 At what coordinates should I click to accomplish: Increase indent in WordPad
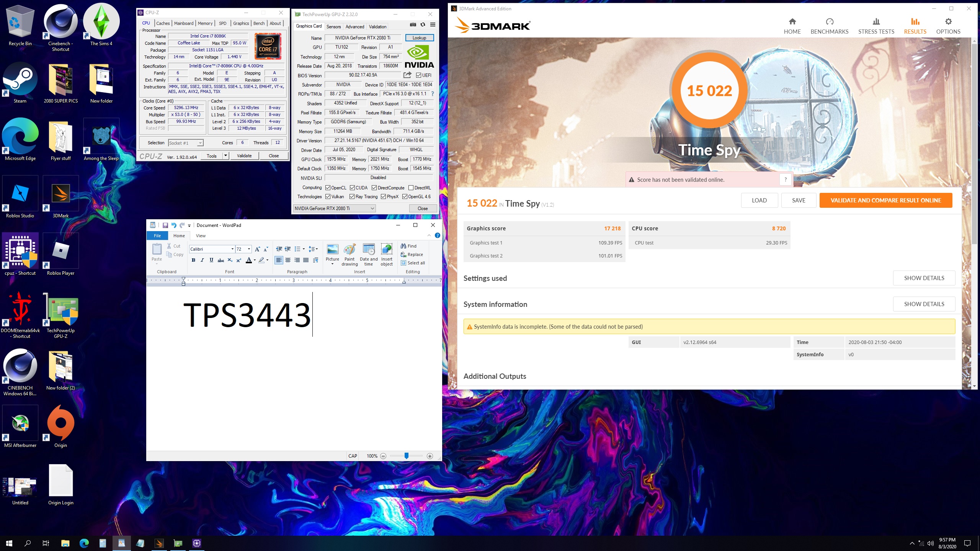pyautogui.click(x=288, y=249)
